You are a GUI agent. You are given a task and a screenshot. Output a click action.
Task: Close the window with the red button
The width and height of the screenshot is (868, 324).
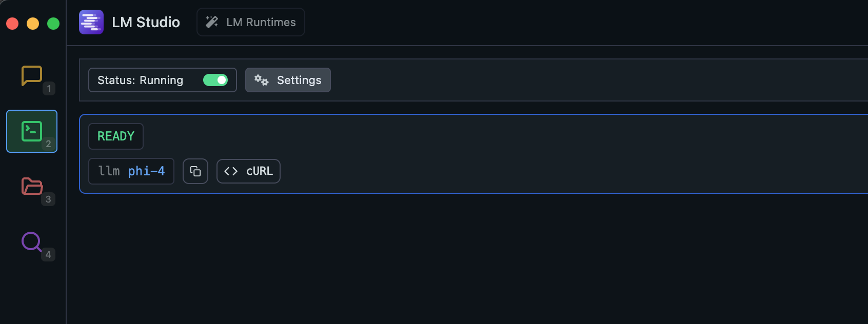point(12,24)
